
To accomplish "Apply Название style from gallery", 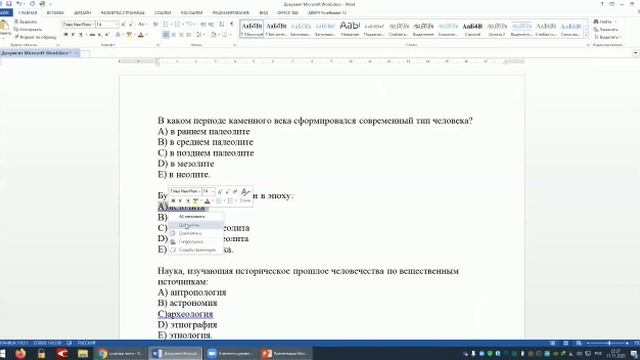I will coord(350,29).
